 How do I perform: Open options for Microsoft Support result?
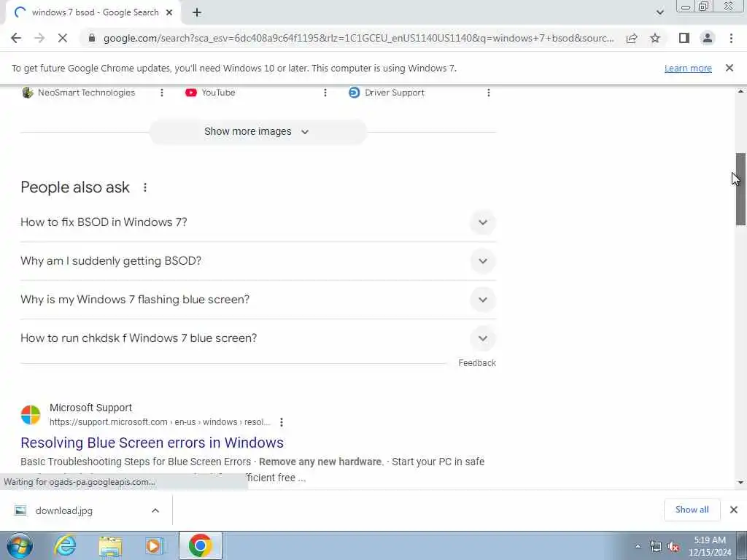point(282,422)
